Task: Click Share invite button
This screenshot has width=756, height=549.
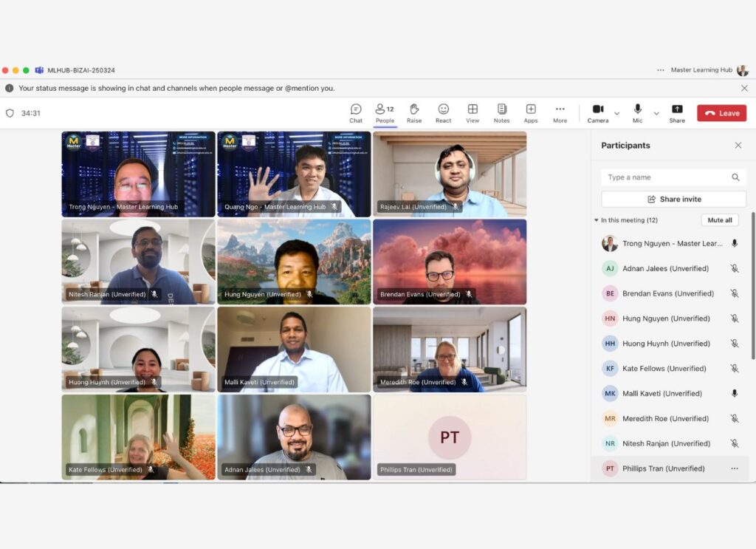Action: pos(673,200)
